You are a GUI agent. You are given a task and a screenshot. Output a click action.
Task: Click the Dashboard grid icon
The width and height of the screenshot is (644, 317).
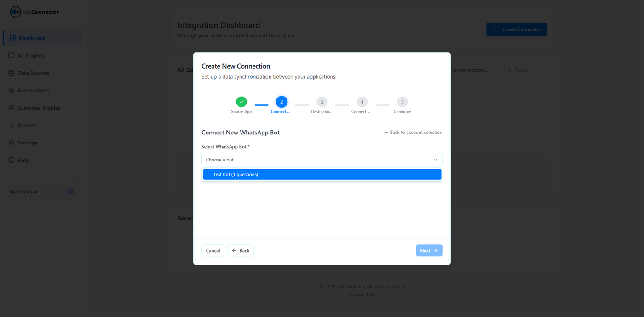(13, 38)
